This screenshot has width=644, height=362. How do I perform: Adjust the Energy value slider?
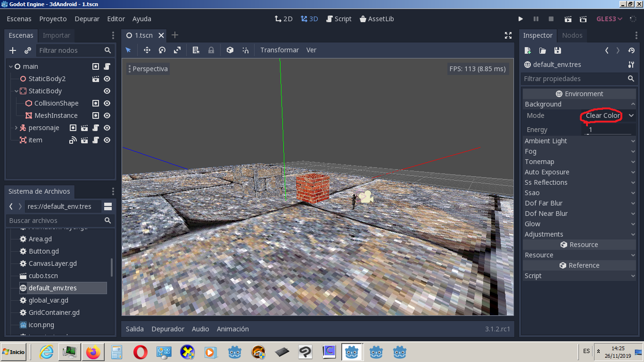click(608, 129)
